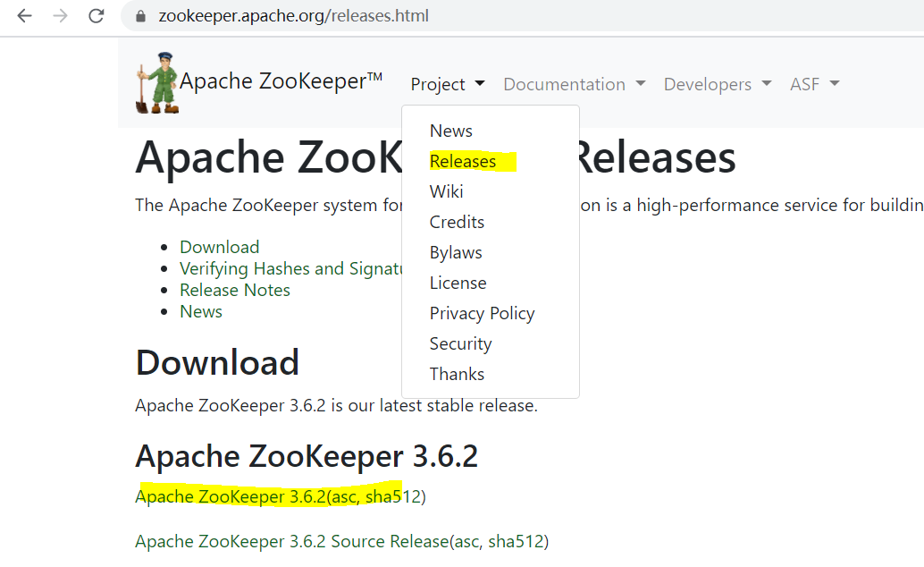Select Bylaws menu entry
This screenshot has height=567, width=924.
pyautogui.click(x=456, y=252)
